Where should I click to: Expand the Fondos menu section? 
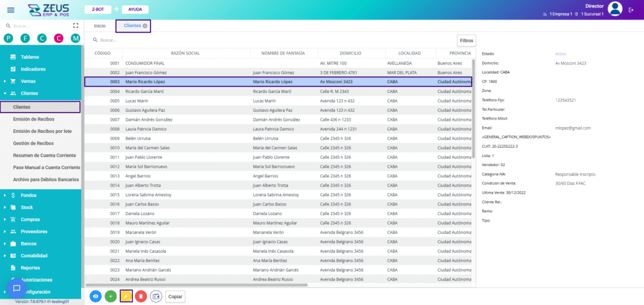(x=28, y=195)
